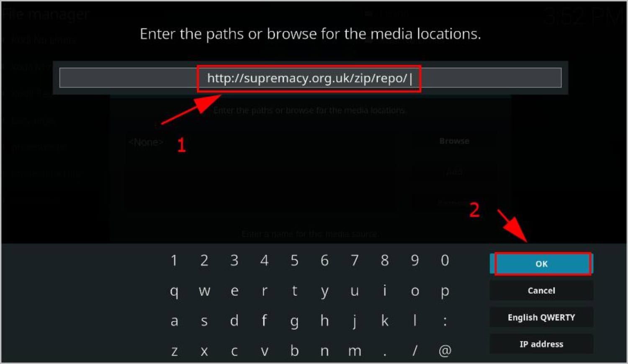628x364 pixels.
Task: Select the letter a key
Action: click(174, 321)
